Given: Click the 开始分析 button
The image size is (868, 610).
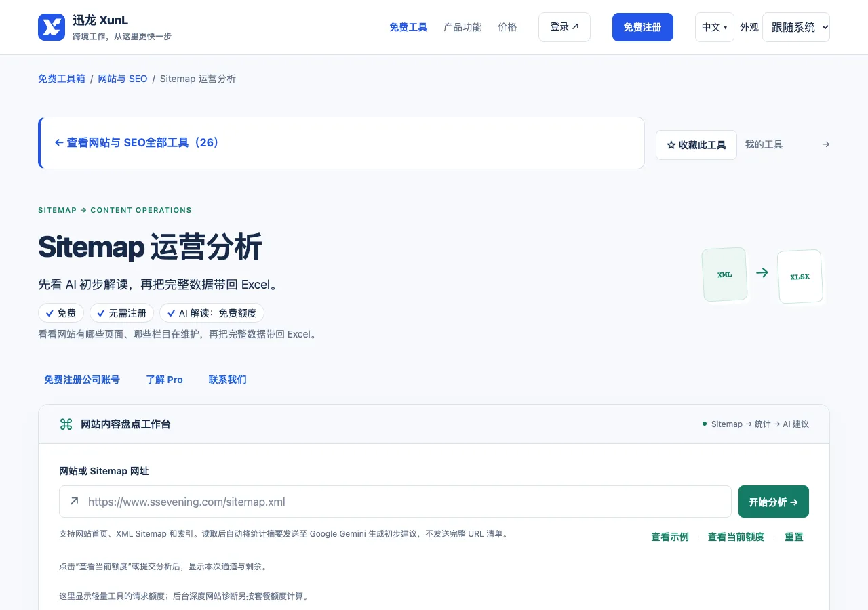Looking at the screenshot, I should 774,502.
